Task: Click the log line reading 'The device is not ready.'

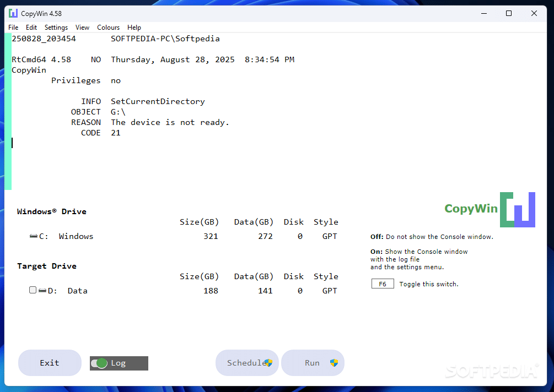Action: click(x=170, y=122)
